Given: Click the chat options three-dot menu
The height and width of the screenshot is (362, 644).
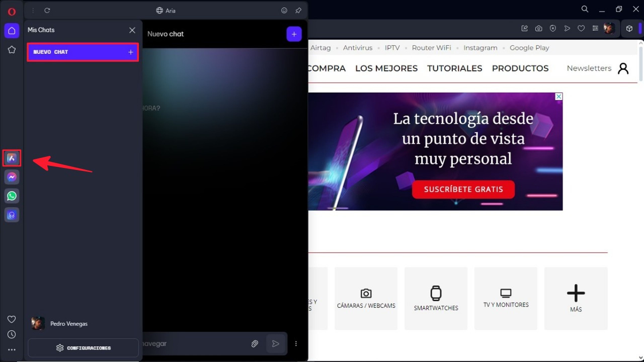Looking at the screenshot, I should click(x=296, y=343).
